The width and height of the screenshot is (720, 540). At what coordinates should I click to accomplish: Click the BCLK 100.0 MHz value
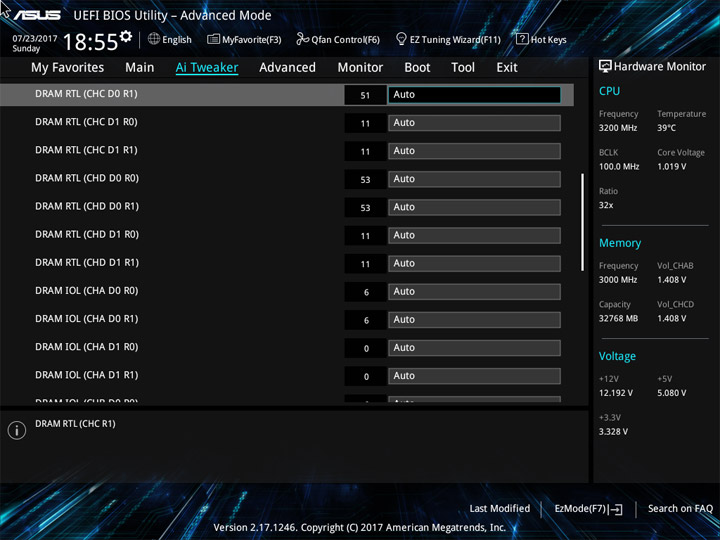click(619, 167)
